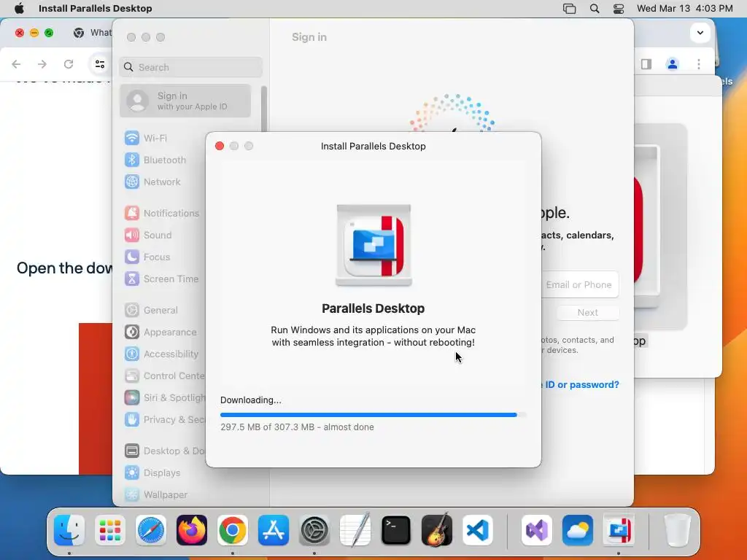Open Google Chrome in the Dock
This screenshot has height=560, width=747.
pyautogui.click(x=233, y=530)
